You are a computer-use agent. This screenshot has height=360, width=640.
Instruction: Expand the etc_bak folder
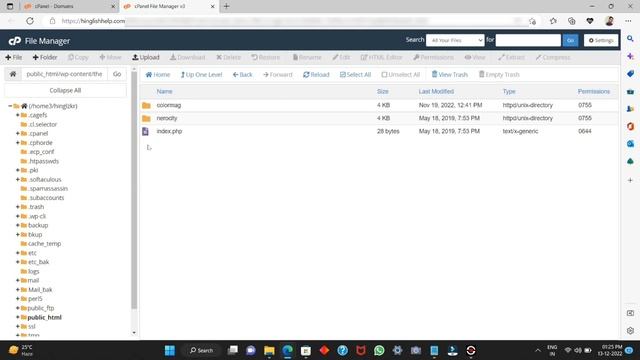18,262
